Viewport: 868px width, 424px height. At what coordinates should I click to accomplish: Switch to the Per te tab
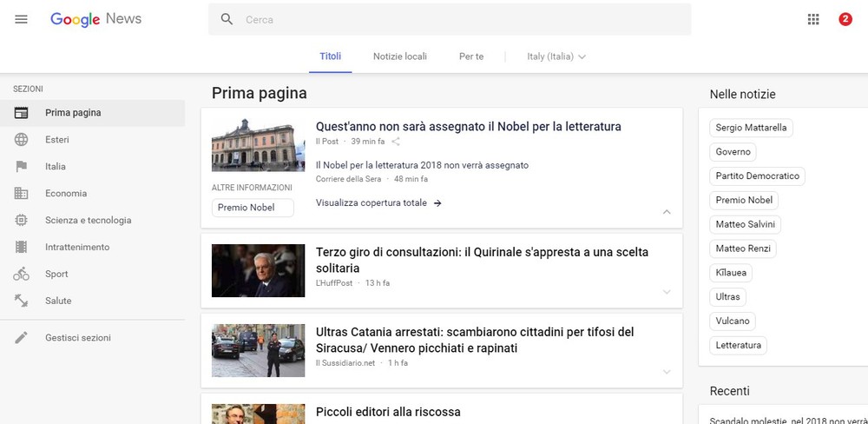pyautogui.click(x=470, y=56)
